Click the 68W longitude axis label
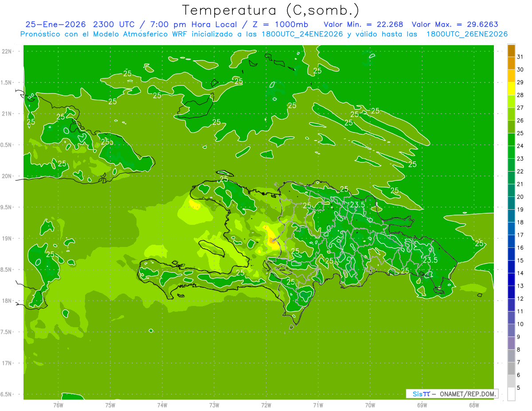 (473, 405)
